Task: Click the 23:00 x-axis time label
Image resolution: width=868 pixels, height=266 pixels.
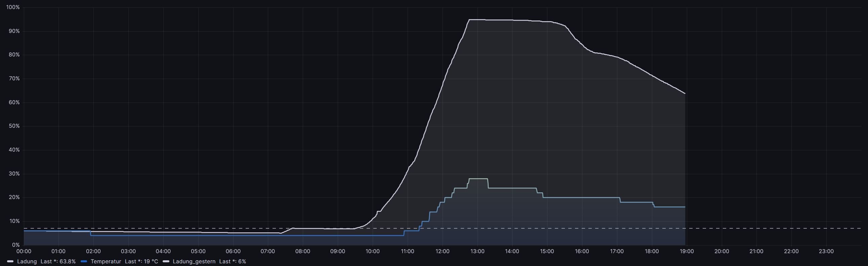Action: pos(826,251)
